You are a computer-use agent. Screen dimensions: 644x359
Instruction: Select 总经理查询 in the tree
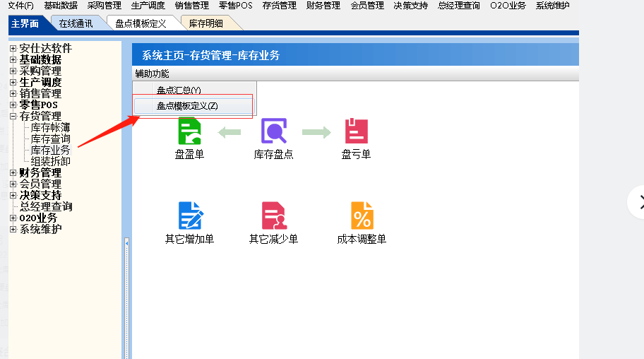(46, 206)
